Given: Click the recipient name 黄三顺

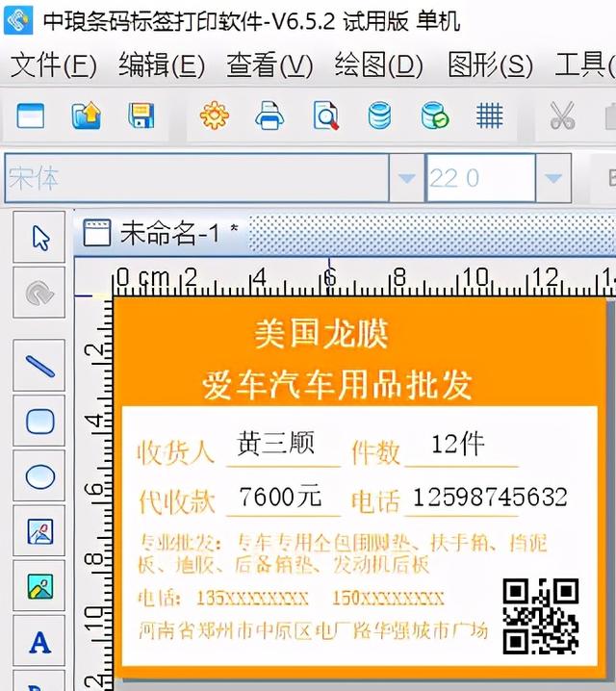Looking at the screenshot, I should coord(276,444).
